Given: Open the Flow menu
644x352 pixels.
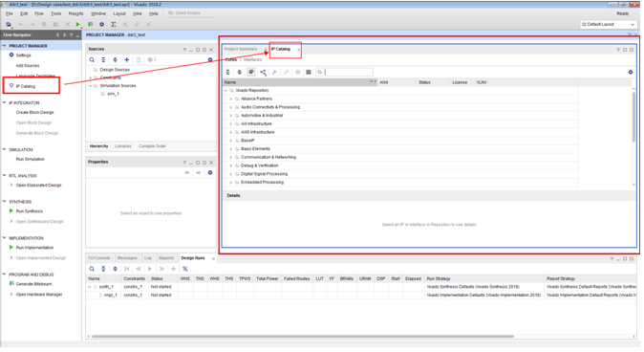Looking at the screenshot, I should click(39, 13).
